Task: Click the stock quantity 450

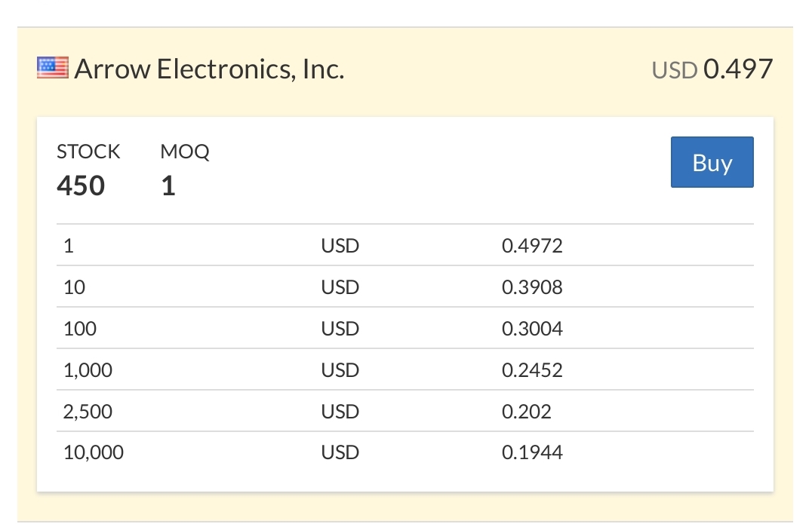Action: point(81,185)
